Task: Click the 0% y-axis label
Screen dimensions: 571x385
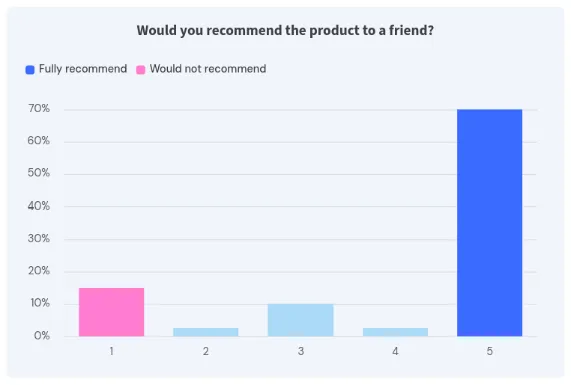Action: (x=42, y=336)
